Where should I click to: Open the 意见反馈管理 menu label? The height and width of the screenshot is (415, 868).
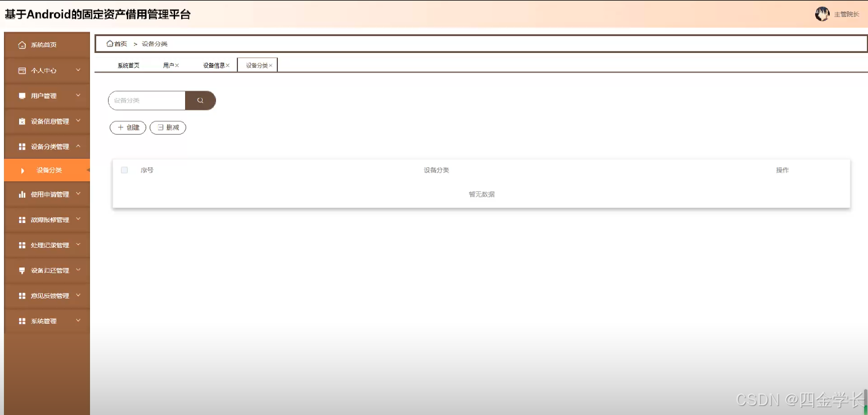point(50,296)
